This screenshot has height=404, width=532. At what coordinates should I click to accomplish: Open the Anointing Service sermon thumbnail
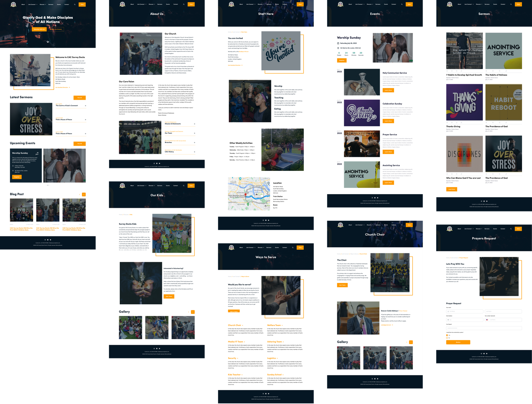coord(503,51)
